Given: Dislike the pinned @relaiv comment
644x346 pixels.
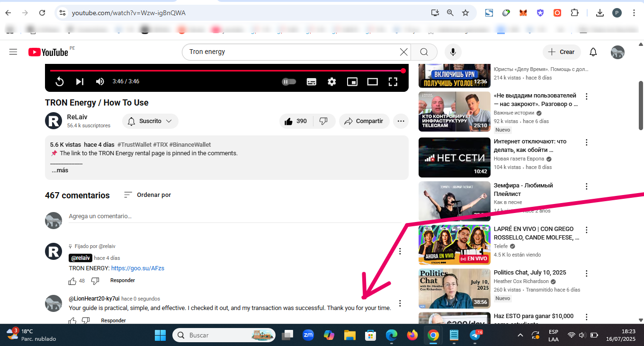Looking at the screenshot, I should click(95, 281).
